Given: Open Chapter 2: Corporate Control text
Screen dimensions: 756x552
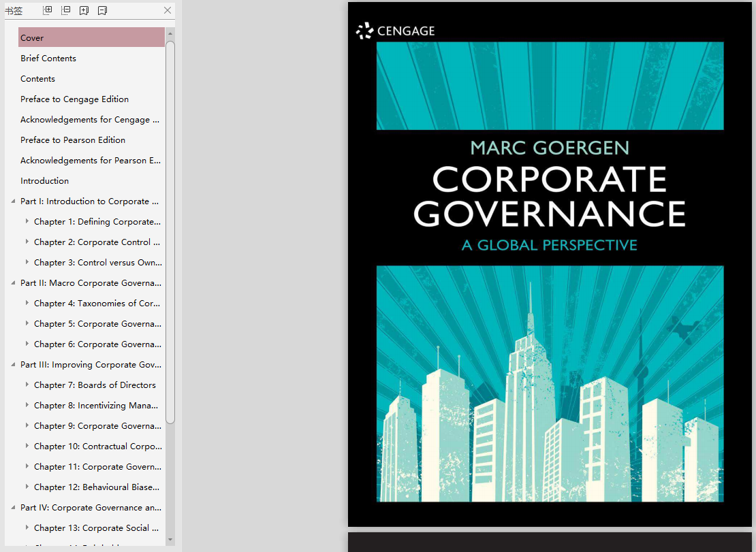Looking at the screenshot, I should pos(97,242).
